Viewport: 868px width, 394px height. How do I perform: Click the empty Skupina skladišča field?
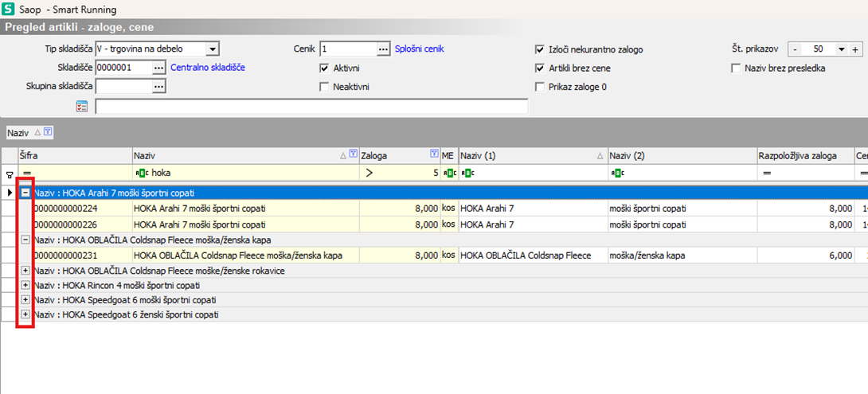tap(123, 86)
